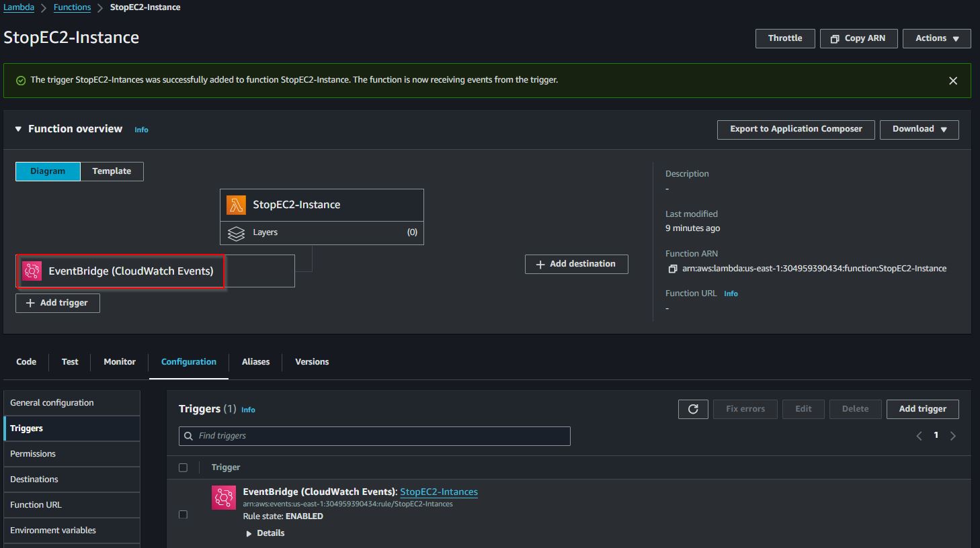The image size is (980, 548).
Task: Go to next triggers page
Action: (952, 436)
